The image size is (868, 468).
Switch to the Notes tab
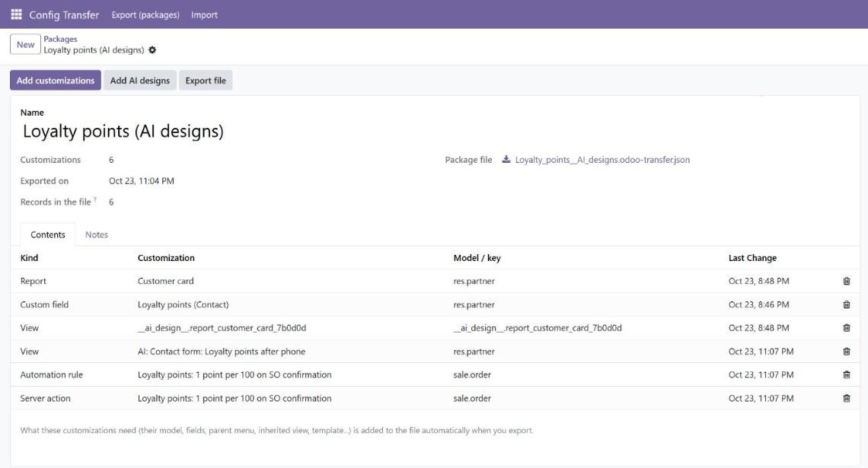[x=97, y=234]
